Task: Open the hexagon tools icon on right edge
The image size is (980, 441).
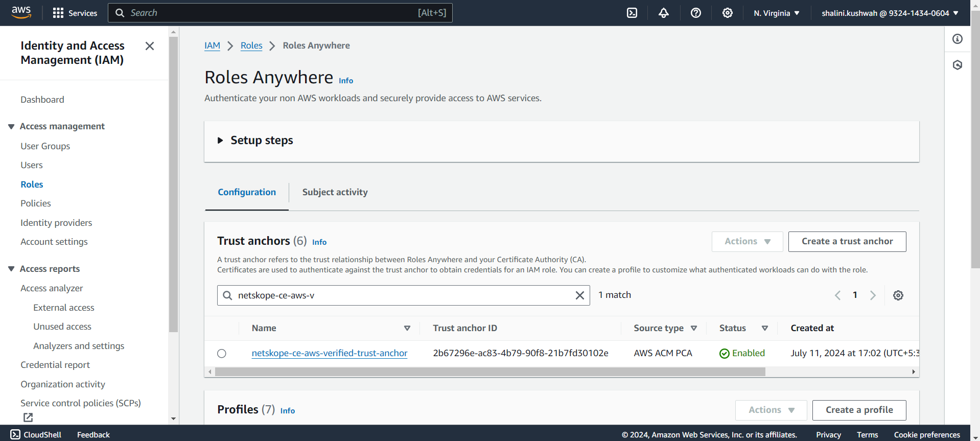Action: pyautogui.click(x=958, y=65)
